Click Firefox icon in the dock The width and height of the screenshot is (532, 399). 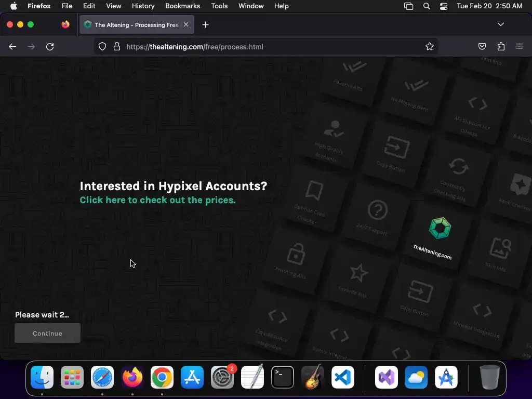coord(132,377)
